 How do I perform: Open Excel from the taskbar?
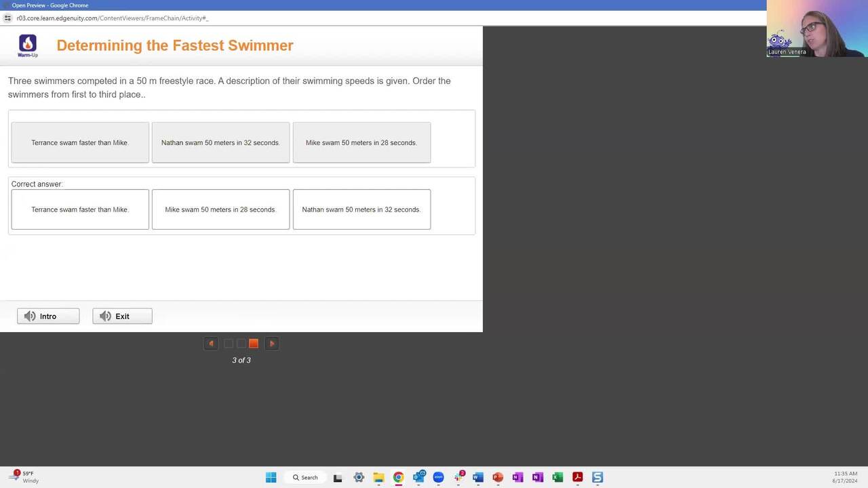557,477
